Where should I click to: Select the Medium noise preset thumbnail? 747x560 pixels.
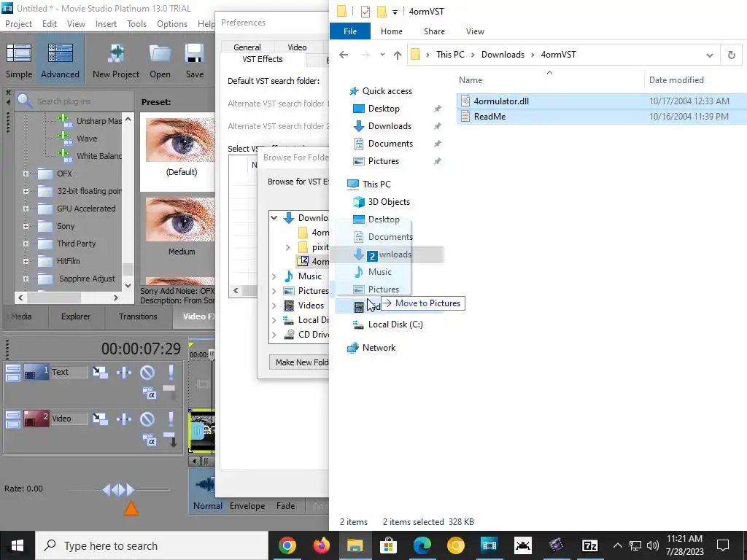point(181,219)
